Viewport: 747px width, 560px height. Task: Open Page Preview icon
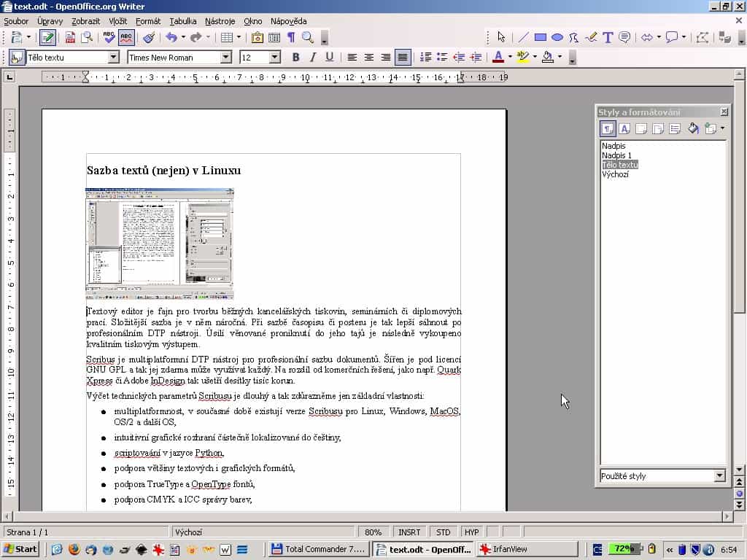(x=86, y=38)
